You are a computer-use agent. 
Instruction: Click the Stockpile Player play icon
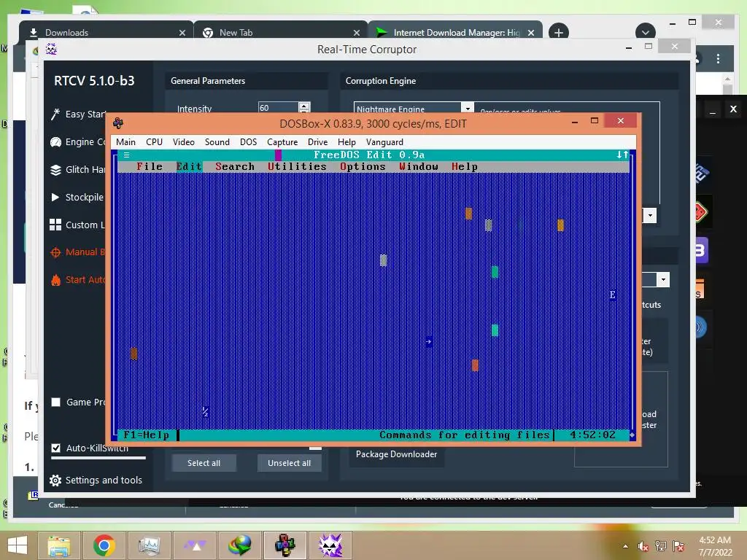55,197
